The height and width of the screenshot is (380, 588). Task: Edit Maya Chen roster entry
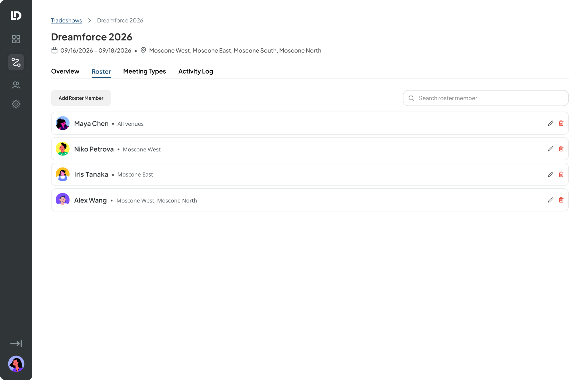[551, 123]
